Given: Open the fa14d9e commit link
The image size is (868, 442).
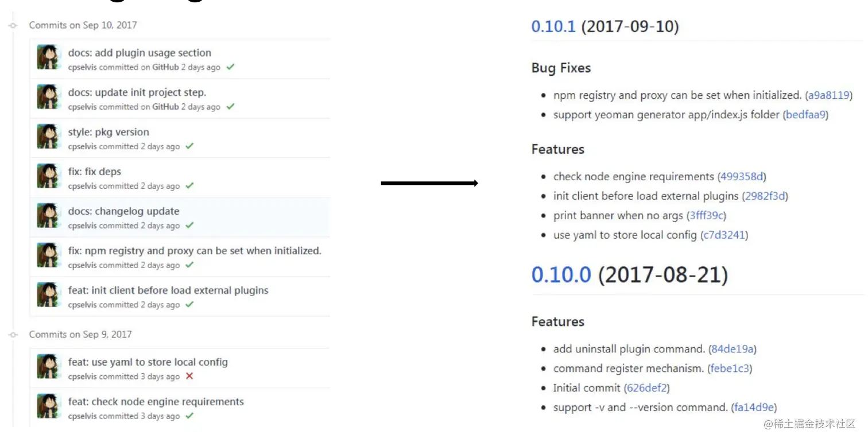Looking at the screenshot, I should pos(754,408).
